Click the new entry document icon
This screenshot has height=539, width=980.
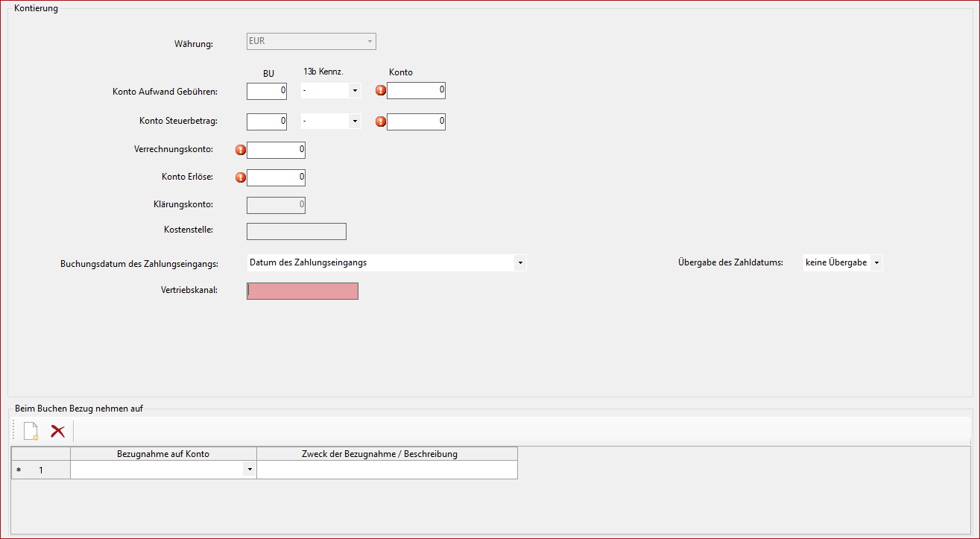(31, 431)
